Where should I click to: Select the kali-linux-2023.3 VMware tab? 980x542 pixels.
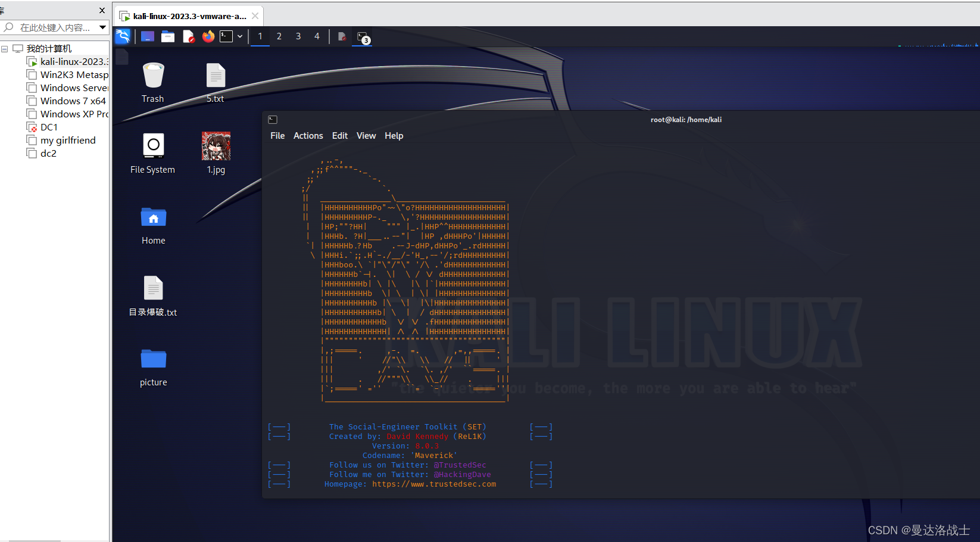click(x=188, y=16)
